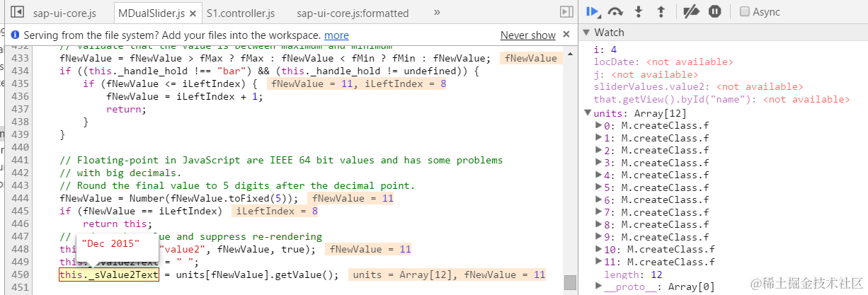This screenshot has height=295, width=868.
Task: Expand array item 2: M.createClass.f
Action: (x=599, y=150)
